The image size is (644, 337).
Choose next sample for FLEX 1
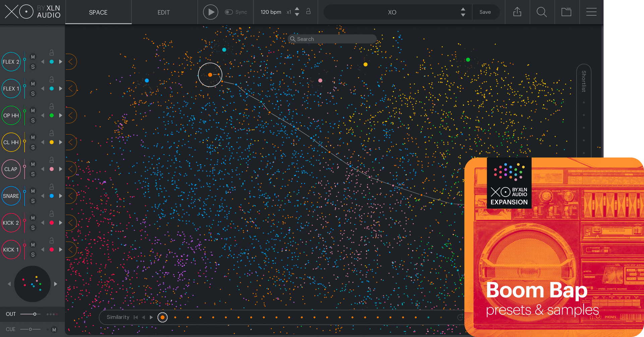[61, 89]
